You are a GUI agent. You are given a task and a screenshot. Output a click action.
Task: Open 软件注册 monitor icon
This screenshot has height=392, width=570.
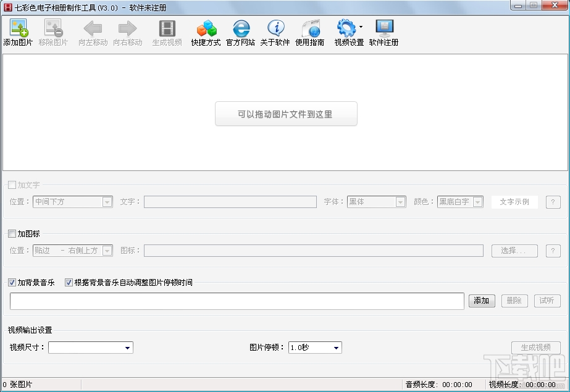pyautogui.click(x=384, y=28)
